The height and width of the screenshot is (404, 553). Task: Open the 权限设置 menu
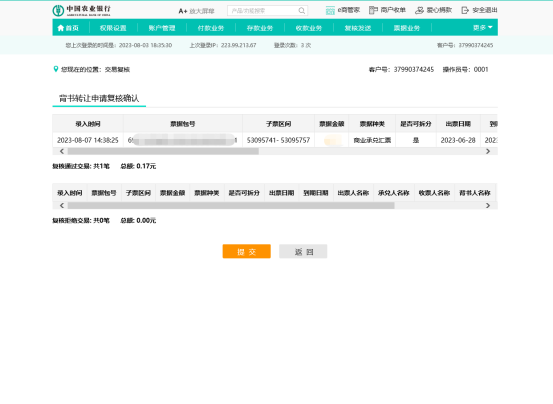[113, 28]
